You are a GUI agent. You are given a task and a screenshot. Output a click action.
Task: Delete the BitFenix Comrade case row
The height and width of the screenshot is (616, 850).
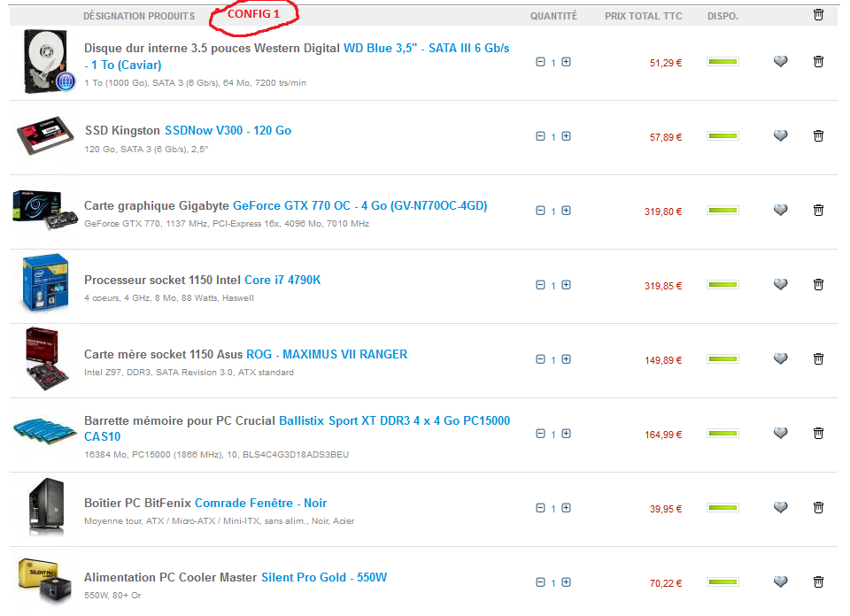pos(818,507)
